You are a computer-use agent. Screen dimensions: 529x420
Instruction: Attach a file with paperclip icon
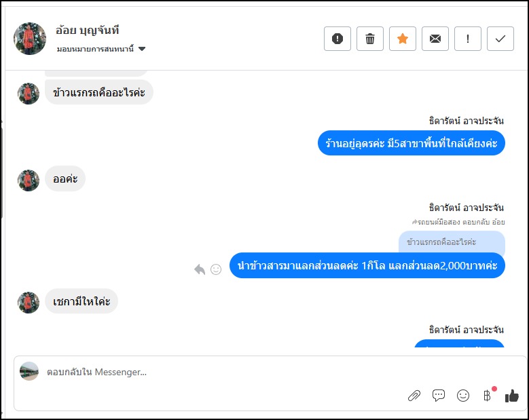tap(414, 396)
